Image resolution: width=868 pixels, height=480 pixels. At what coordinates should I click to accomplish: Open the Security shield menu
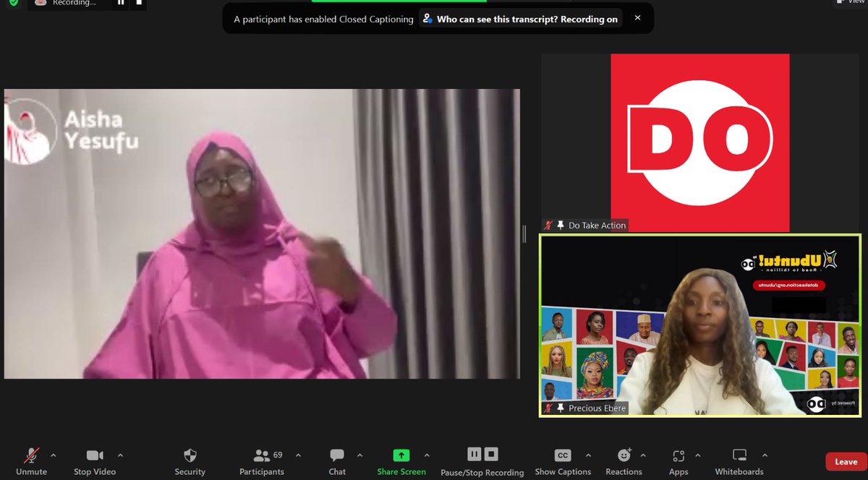coord(190,461)
